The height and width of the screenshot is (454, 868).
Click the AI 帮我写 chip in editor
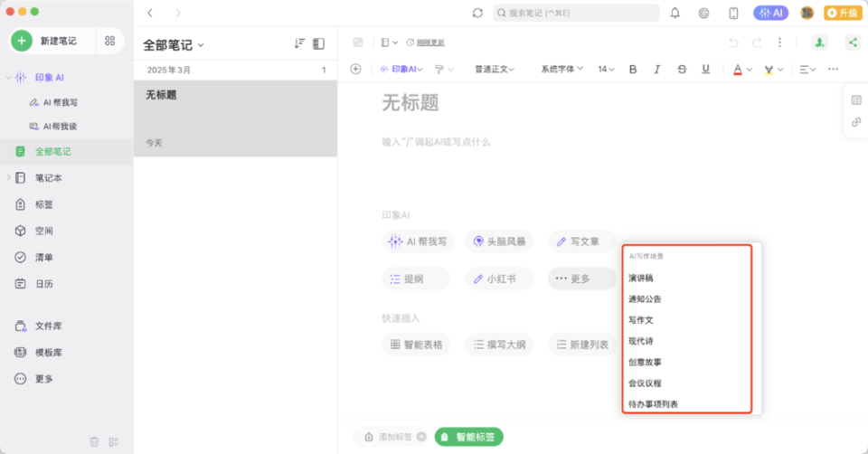click(x=418, y=241)
